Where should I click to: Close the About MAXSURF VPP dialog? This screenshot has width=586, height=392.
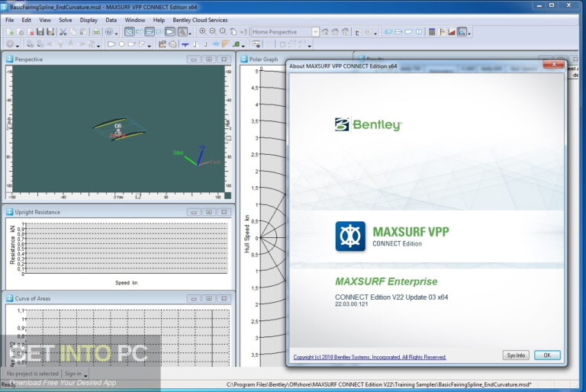[x=554, y=65]
